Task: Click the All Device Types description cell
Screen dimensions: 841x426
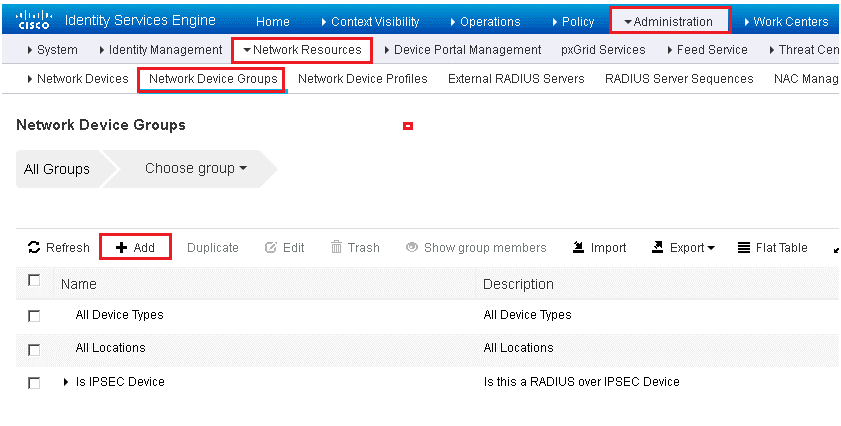Action: tap(527, 315)
